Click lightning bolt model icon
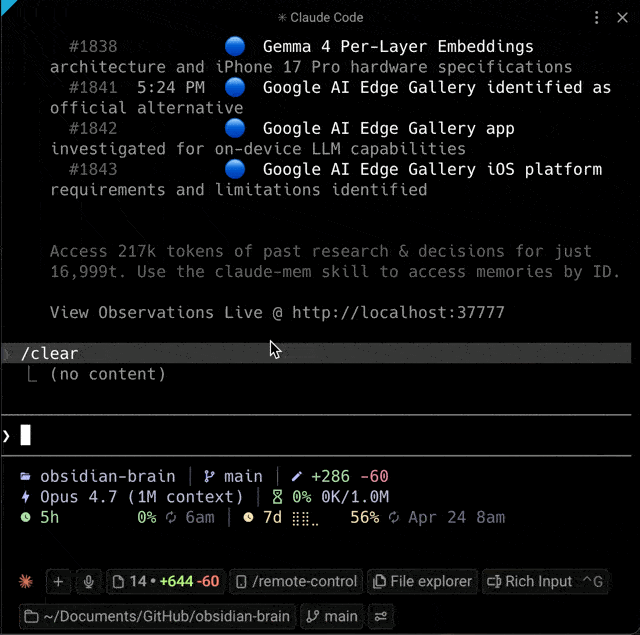 coord(25,497)
